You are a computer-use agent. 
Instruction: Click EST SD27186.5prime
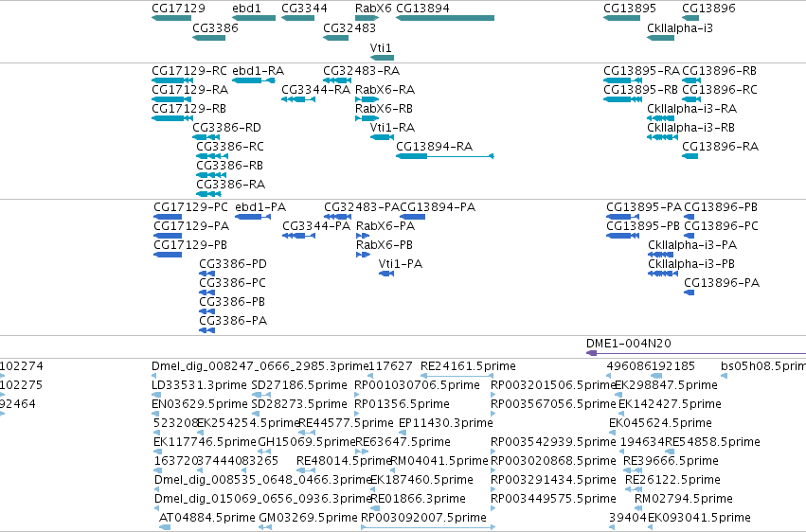(x=261, y=396)
